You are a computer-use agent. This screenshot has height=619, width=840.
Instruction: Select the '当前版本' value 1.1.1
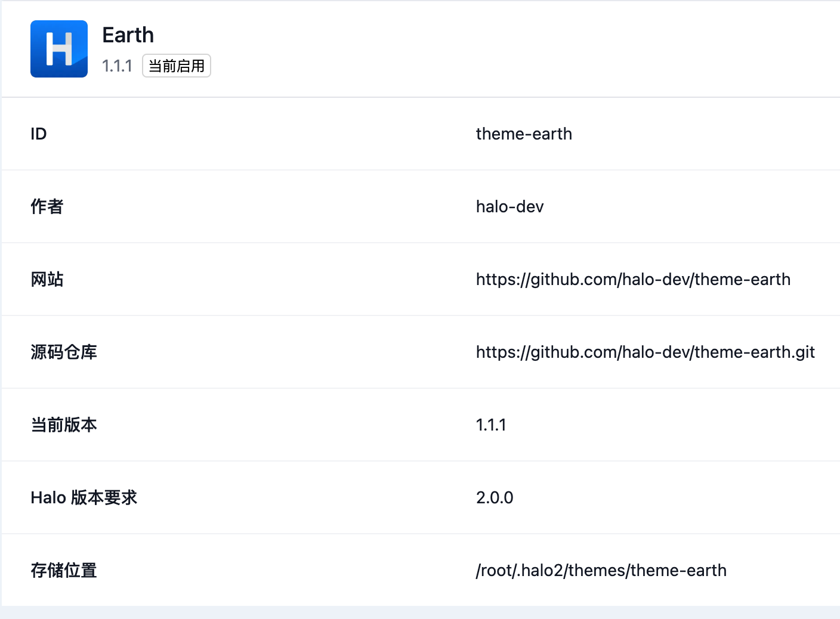click(x=491, y=425)
